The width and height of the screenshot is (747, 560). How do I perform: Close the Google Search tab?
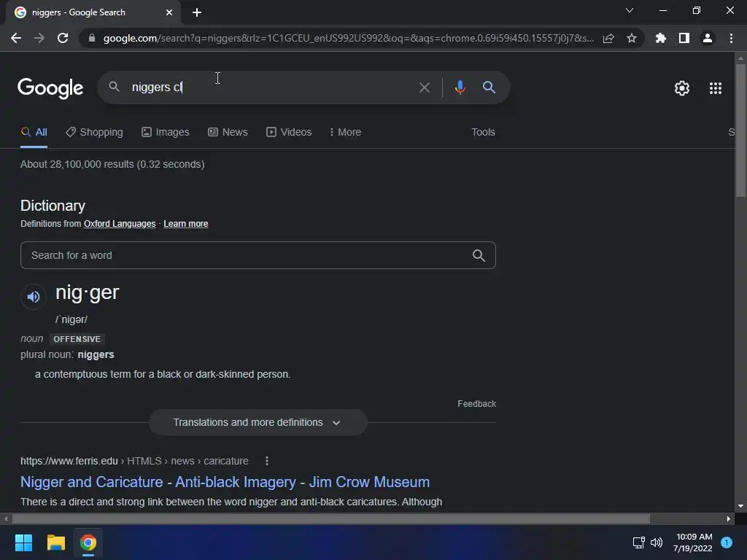point(169,12)
